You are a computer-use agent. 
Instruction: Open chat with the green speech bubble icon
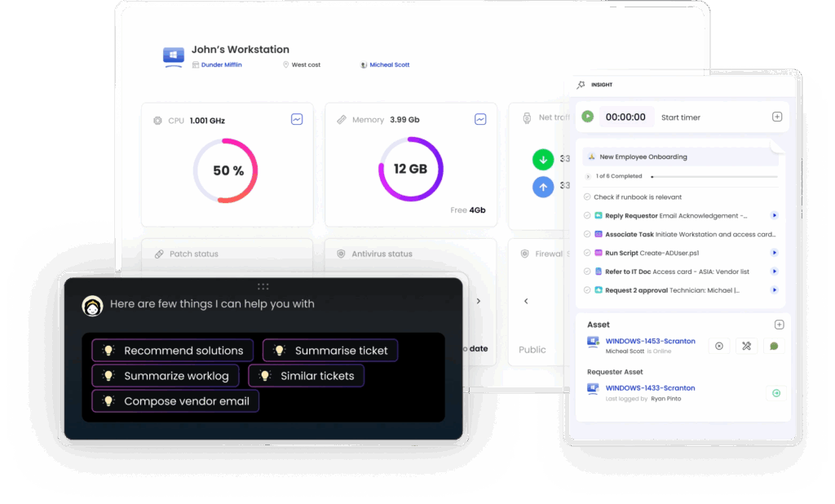(x=774, y=346)
